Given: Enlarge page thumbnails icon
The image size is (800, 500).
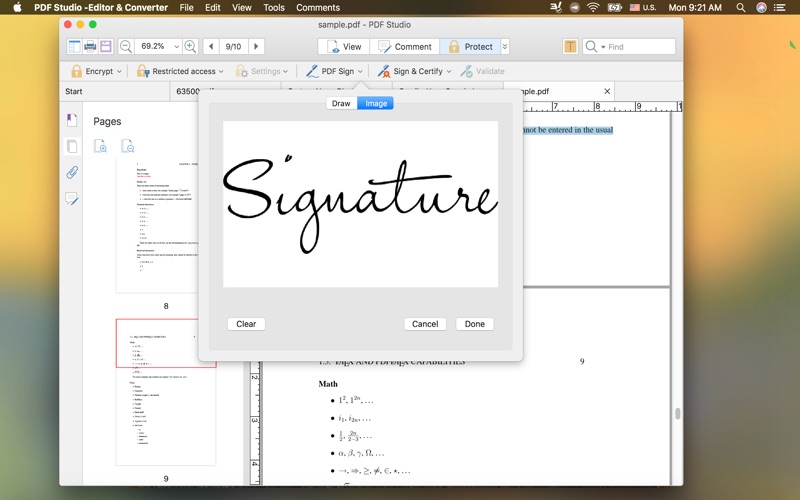Looking at the screenshot, I should pos(101,146).
